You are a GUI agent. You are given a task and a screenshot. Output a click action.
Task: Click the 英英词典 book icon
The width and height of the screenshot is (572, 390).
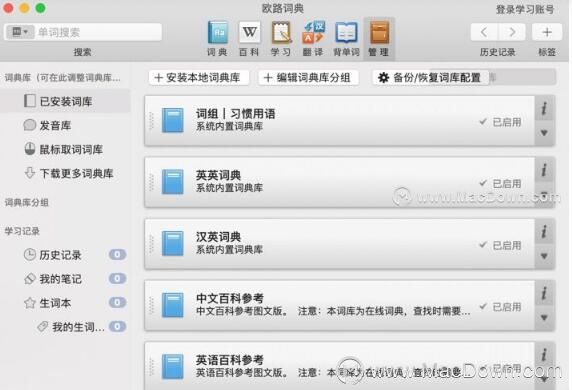(173, 181)
